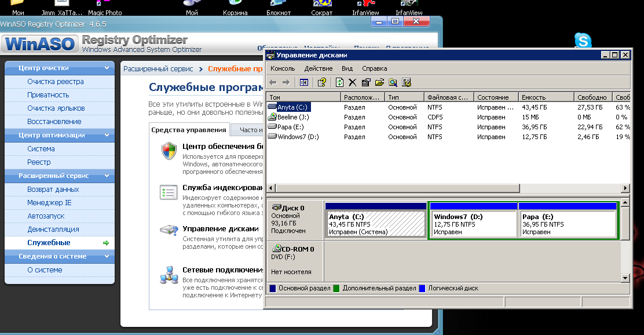Click the Network Connections computers icon
Viewport: 644px width, 335px height.
(169, 275)
